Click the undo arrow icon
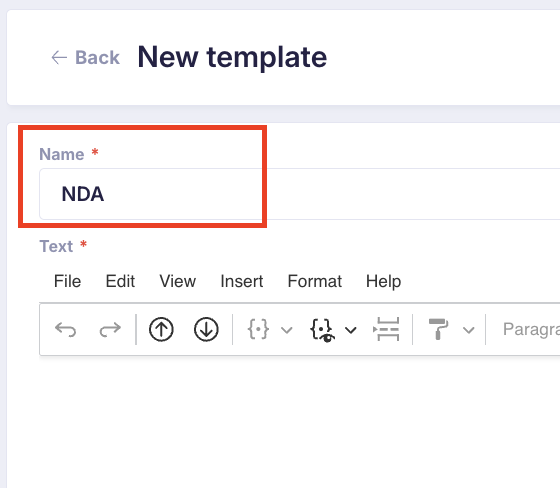 pos(65,329)
